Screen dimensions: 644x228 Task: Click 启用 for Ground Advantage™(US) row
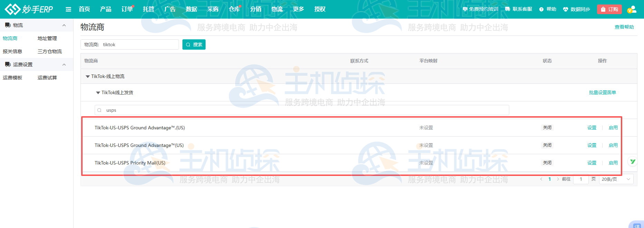(x=613, y=145)
